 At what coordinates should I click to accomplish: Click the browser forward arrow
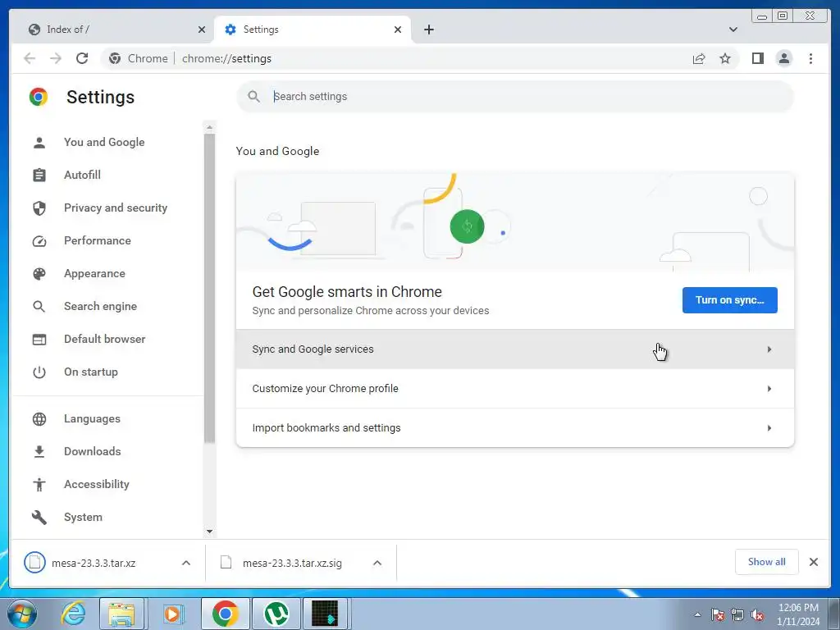(56, 58)
